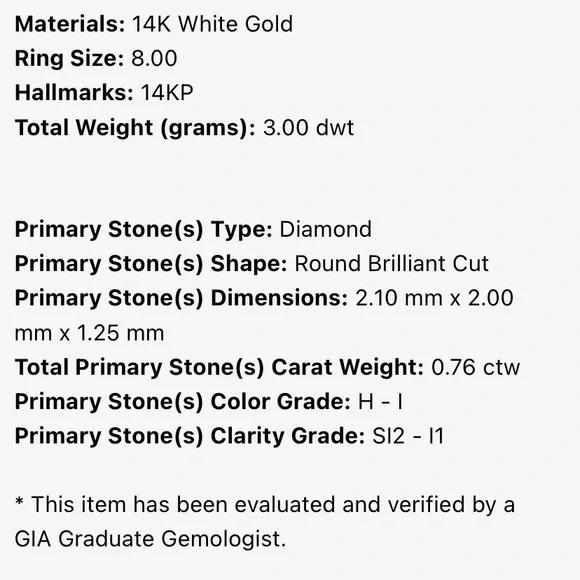Viewport: 580px width, 580px height.
Task: Click the 0.76 ctw carat value
Action: tap(476, 367)
